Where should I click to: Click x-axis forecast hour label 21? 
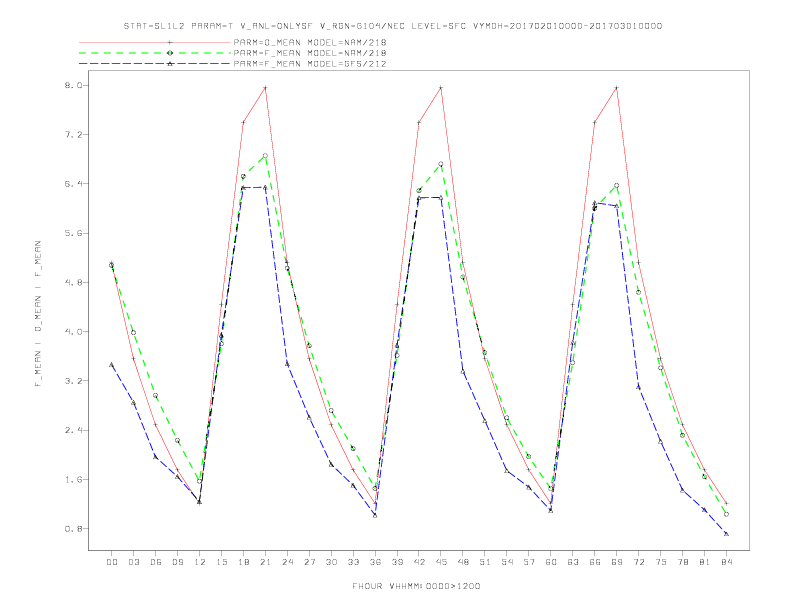265,562
